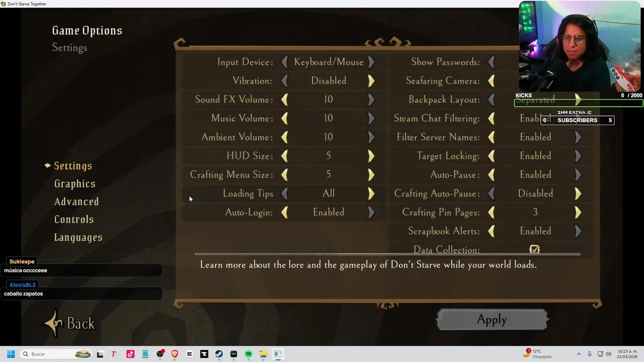Reduce HUD Size with left arrow
Image resolution: width=644 pixels, height=362 pixels.
coord(285,156)
